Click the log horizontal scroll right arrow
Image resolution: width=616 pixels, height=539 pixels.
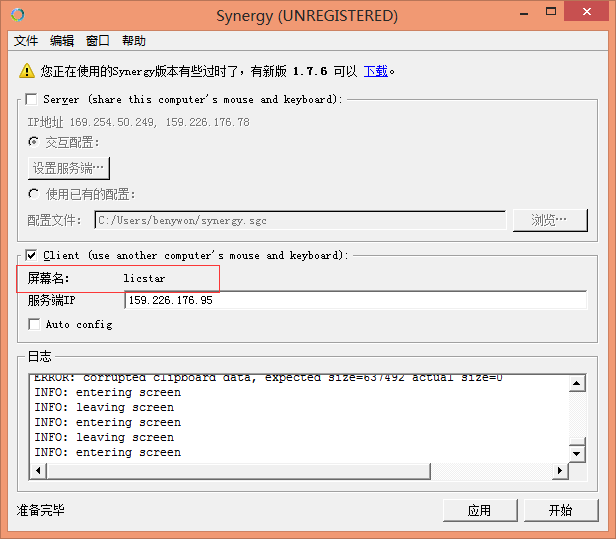pyautogui.click(x=560, y=471)
